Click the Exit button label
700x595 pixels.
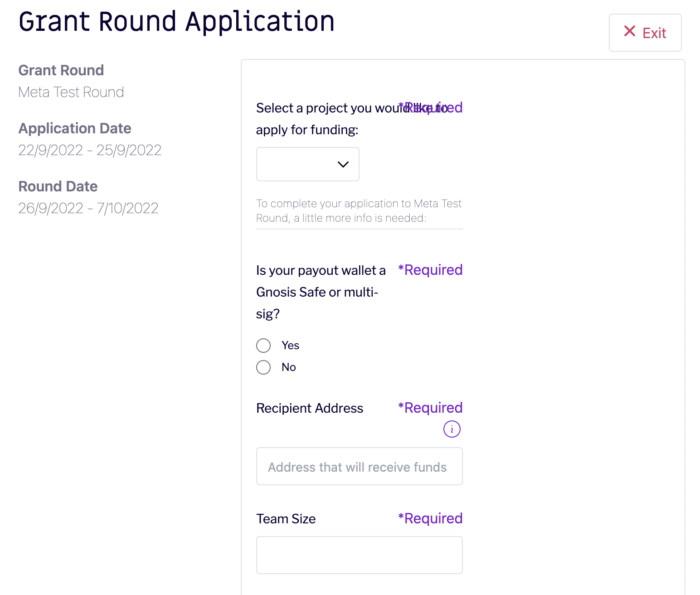pos(654,33)
